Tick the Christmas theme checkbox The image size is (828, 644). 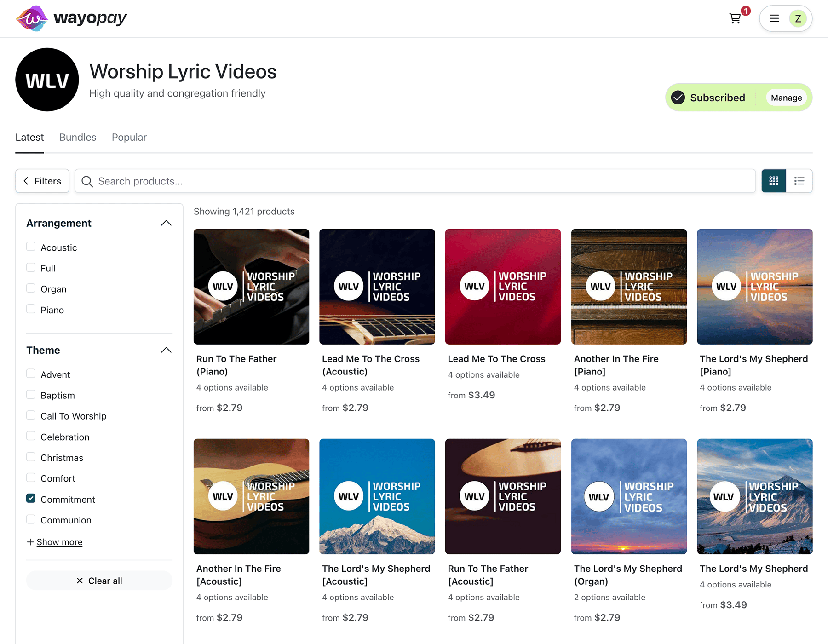[x=31, y=457]
